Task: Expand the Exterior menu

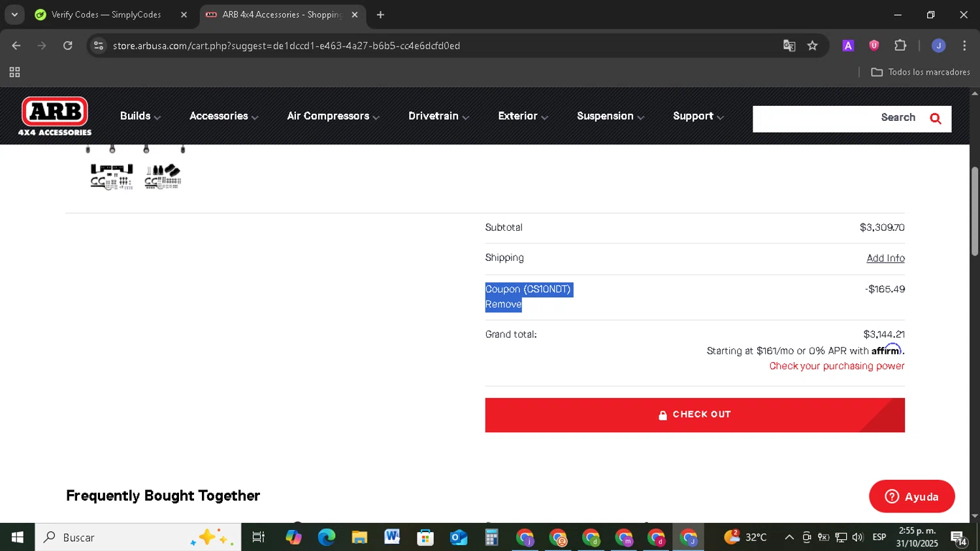Action: click(523, 116)
